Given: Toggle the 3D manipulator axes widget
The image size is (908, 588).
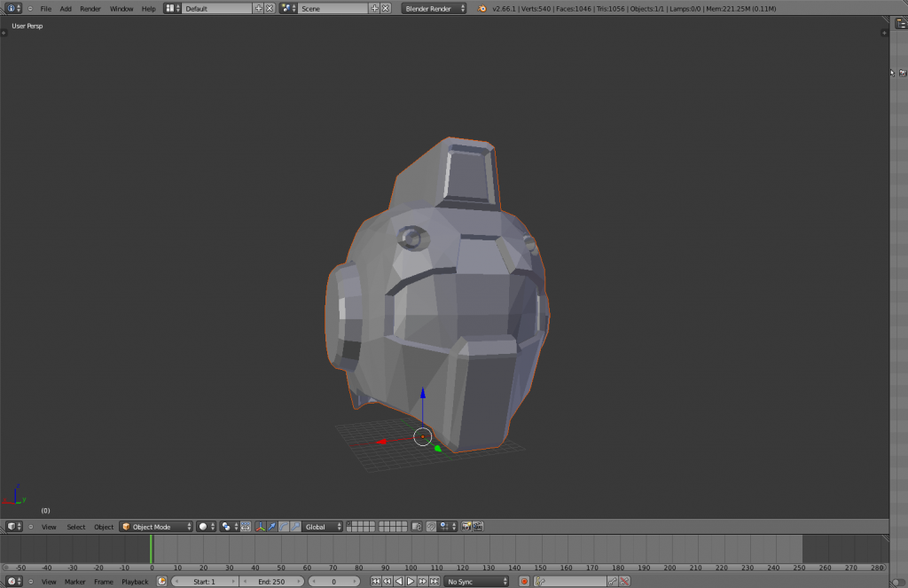Looking at the screenshot, I should click(261, 527).
